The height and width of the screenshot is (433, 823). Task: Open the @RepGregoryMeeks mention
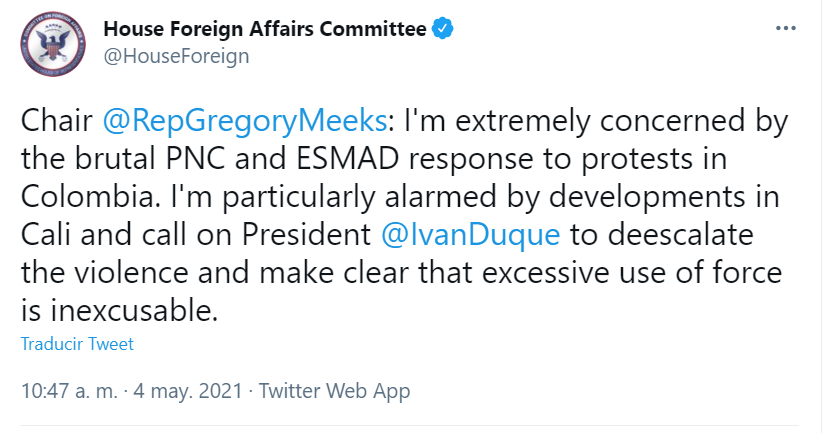pyautogui.click(x=245, y=121)
